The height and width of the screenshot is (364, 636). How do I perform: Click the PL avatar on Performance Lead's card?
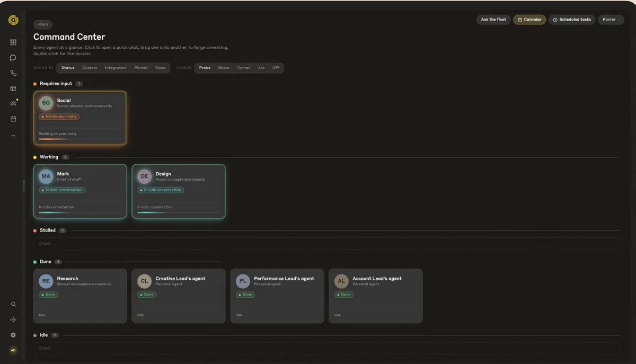point(243,281)
